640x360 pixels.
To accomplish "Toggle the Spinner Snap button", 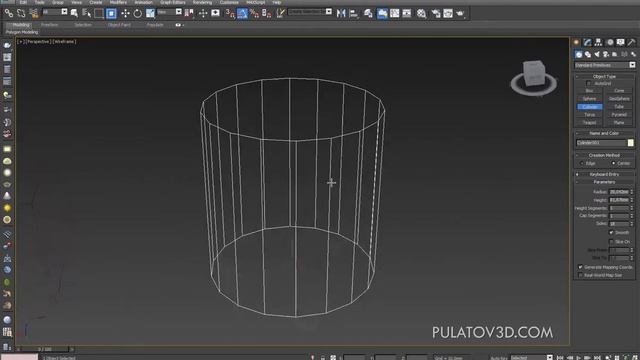I will coord(267,13).
